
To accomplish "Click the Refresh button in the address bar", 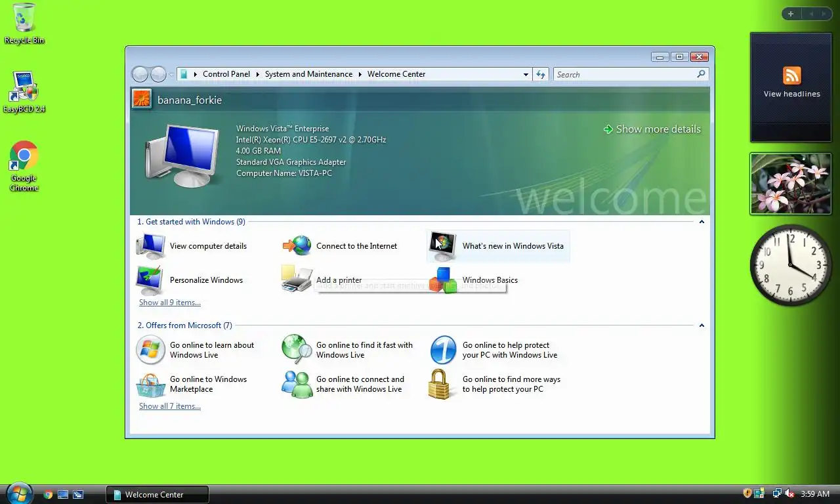I will click(x=541, y=74).
